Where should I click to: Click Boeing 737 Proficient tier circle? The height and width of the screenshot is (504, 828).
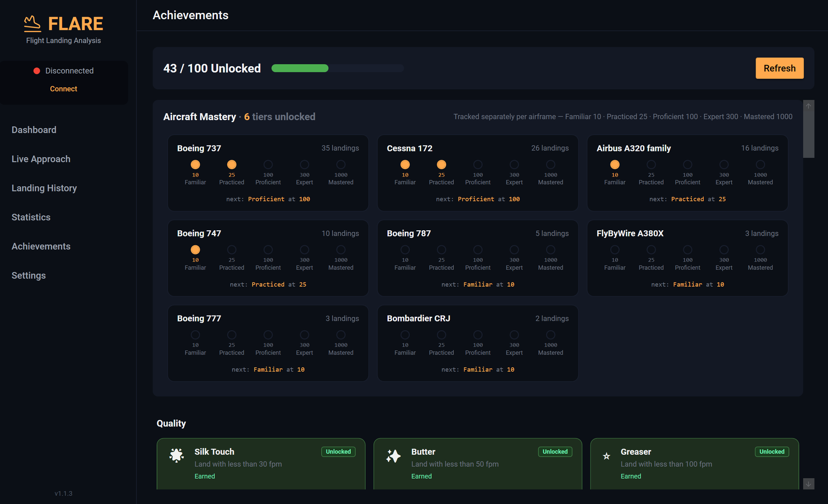pyautogui.click(x=268, y=165)
